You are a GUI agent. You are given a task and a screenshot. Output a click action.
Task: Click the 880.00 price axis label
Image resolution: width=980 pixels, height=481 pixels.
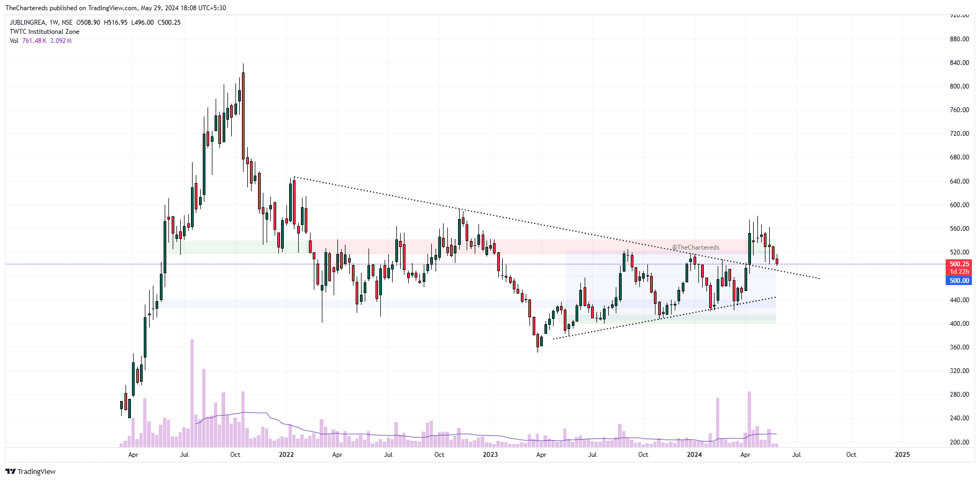click(x=959, y=39)
